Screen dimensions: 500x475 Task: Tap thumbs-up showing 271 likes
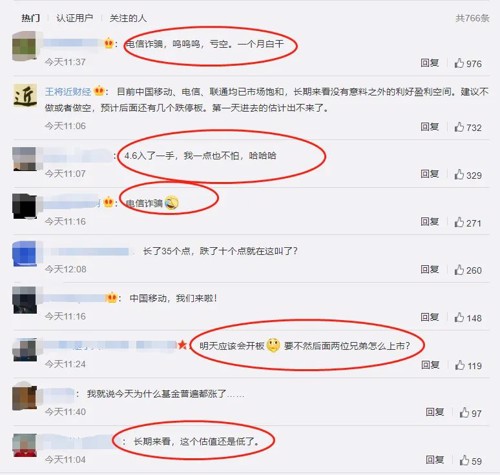pyautogui.click(x=459, y=222)
